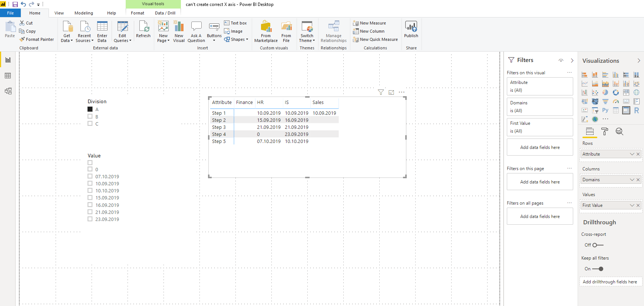
Task: Select the Donut chart visualization
Action: coord(615,92)
